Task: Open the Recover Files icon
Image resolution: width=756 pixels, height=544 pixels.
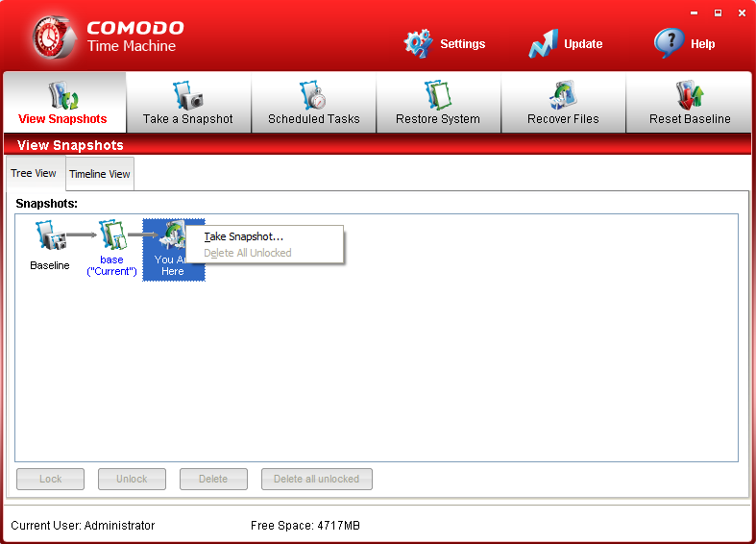Action: tap(563, 96)
